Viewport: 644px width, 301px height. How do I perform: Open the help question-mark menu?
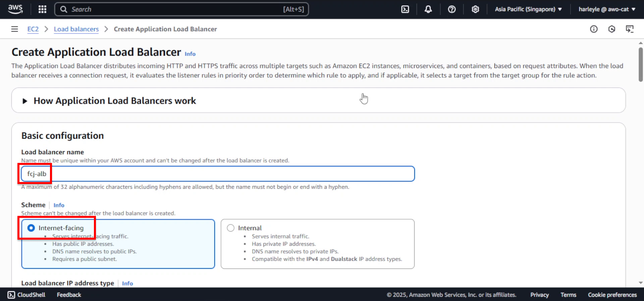[x=452, y=9]
